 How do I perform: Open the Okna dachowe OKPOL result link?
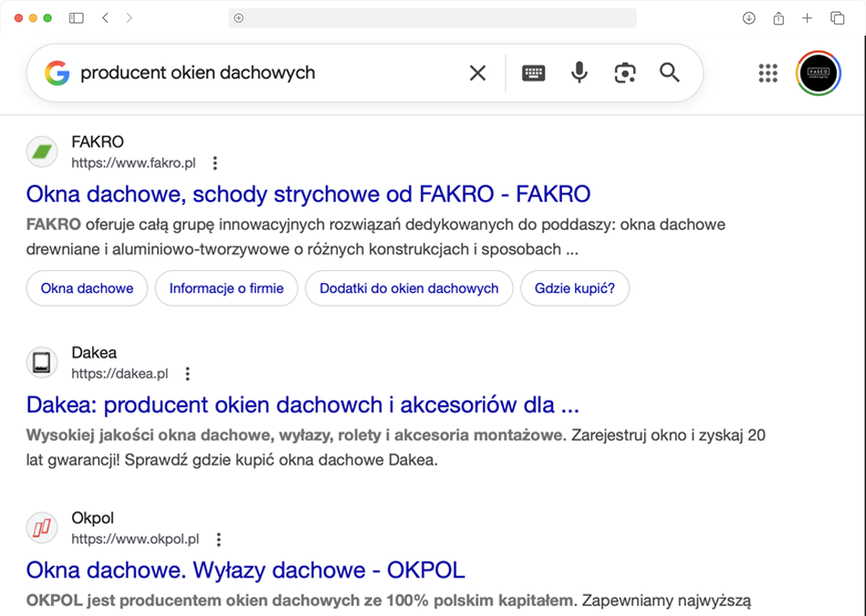tap(245, 570)
